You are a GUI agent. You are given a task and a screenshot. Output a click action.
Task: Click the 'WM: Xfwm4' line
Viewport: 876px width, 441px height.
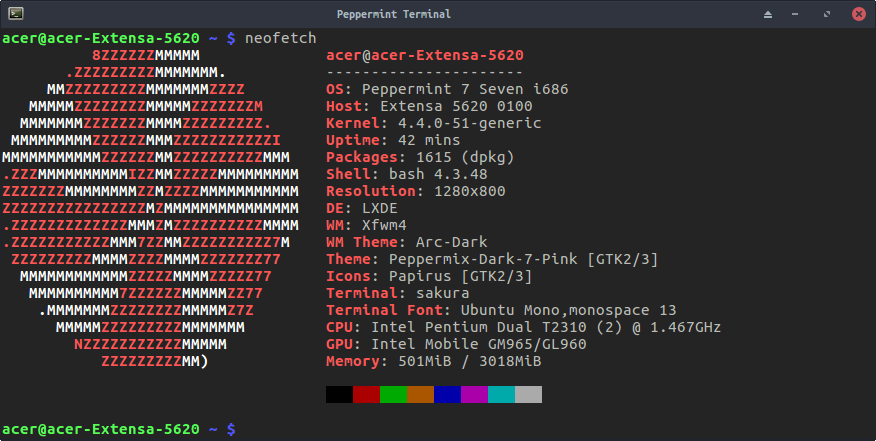366,225
